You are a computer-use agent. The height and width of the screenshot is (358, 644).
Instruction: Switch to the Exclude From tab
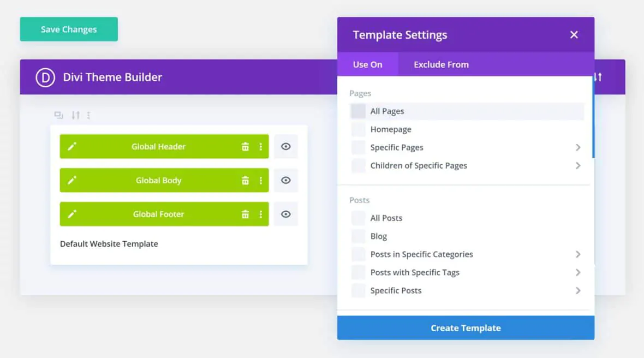(441, 64)
